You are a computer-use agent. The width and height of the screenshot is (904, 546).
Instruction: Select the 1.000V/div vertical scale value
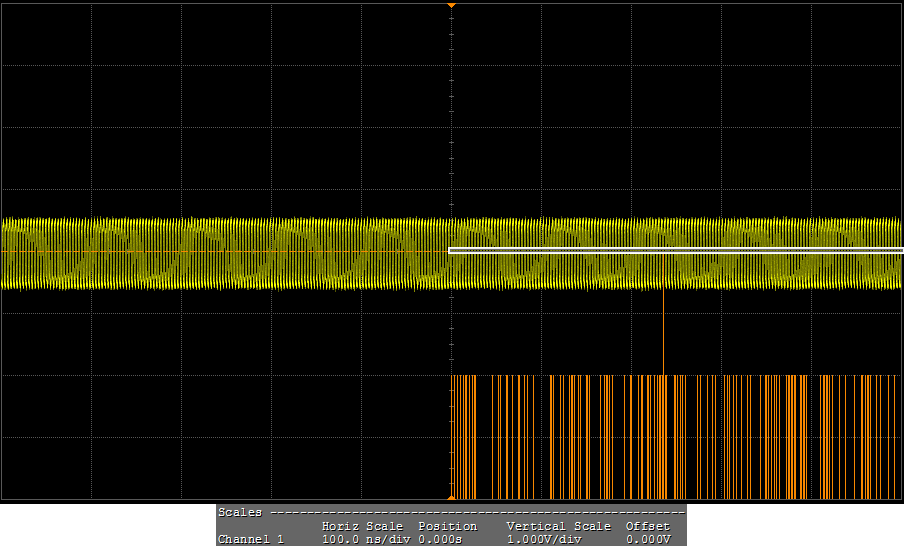click(543, 539)
